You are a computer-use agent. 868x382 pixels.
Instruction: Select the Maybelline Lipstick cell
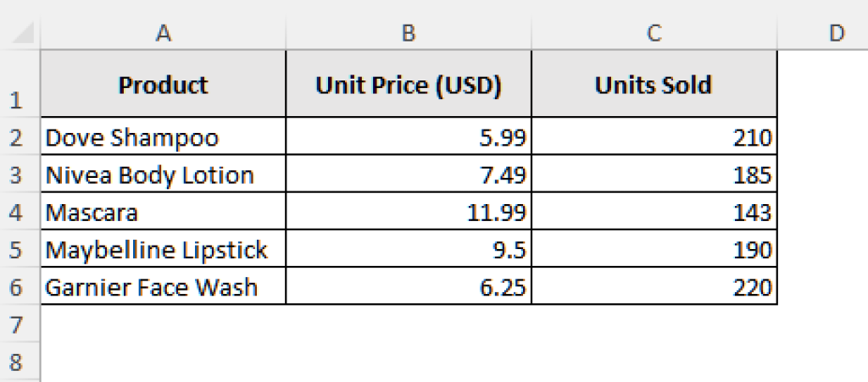coord(164,250)
